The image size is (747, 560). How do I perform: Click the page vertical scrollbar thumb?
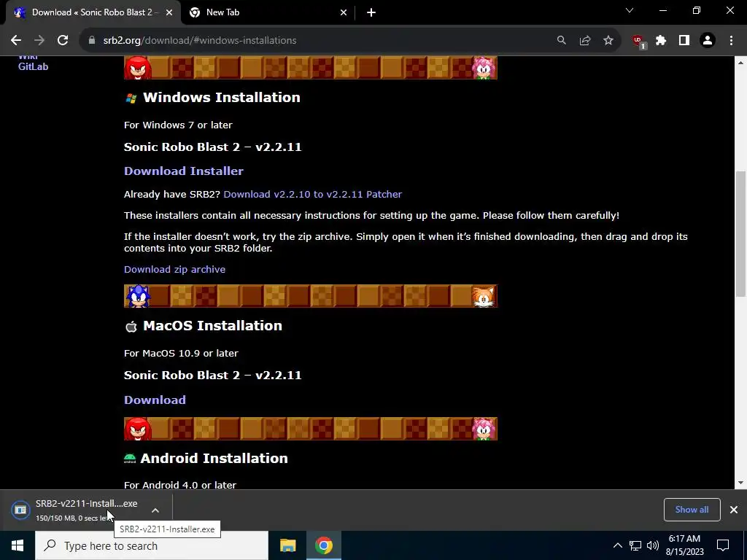[741, 234]
